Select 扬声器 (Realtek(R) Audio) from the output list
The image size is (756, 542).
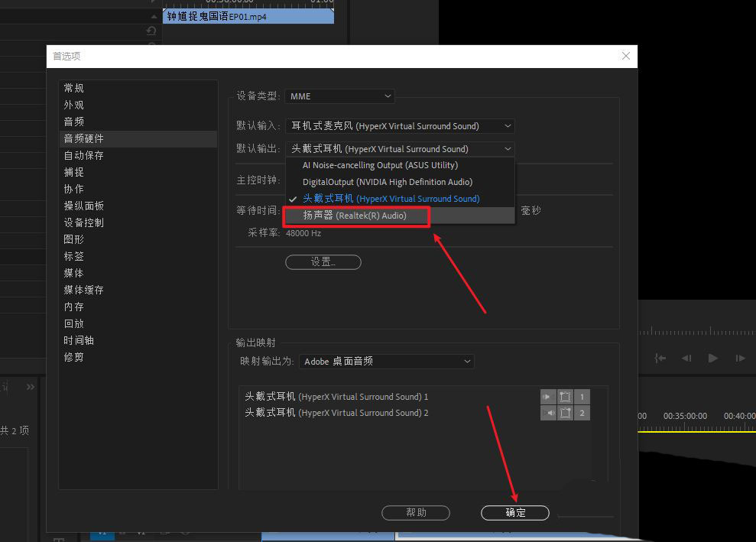tap(355, 216)
